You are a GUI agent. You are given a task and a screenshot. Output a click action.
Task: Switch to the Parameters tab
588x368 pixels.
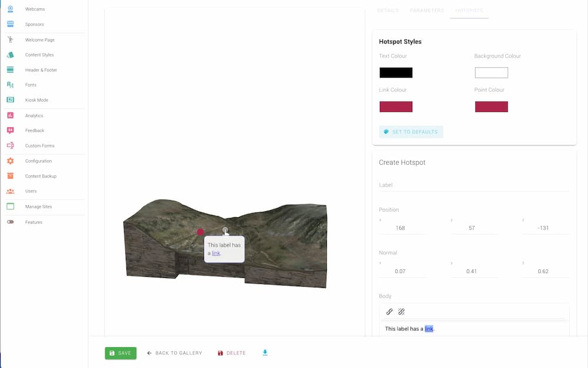pos(427,11)
